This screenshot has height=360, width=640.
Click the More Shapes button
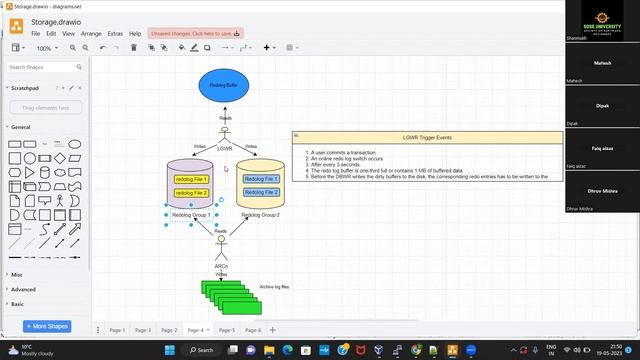(47, 326)
